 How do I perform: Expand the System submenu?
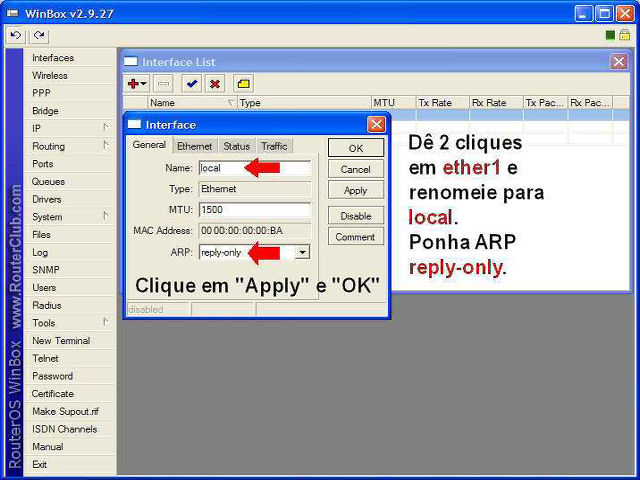[105, 216]
